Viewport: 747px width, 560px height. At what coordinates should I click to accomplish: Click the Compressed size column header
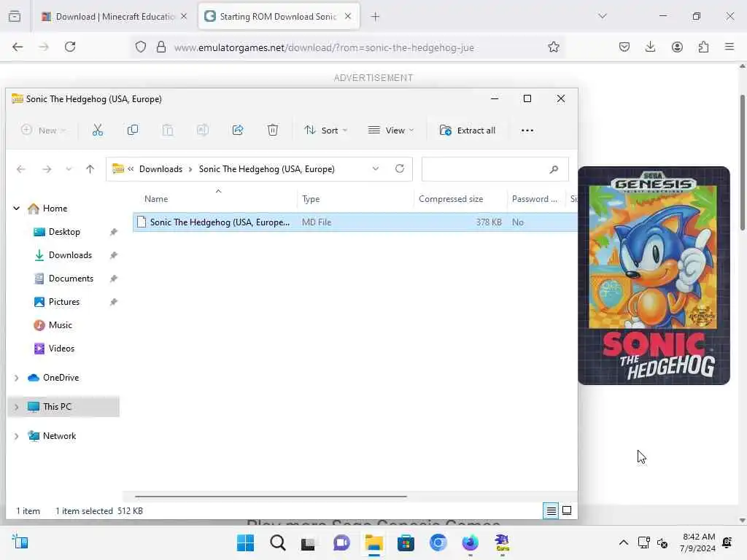451,199
